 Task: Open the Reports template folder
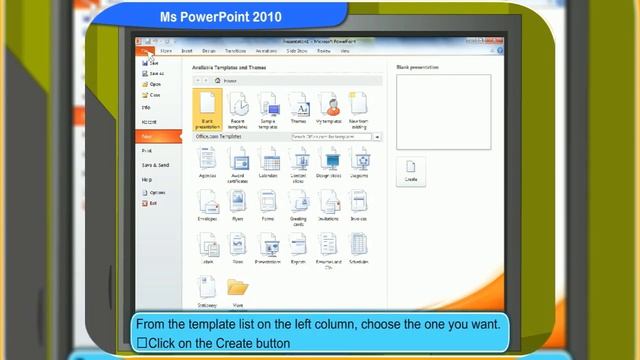pyautogui.click(x=298, y=249)
